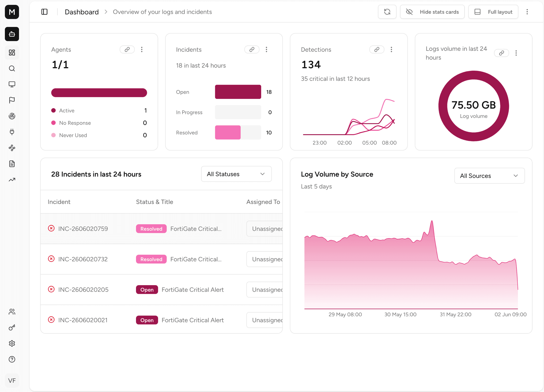
Task: Expand the All Sources dropdown
Action: point(490,176)
